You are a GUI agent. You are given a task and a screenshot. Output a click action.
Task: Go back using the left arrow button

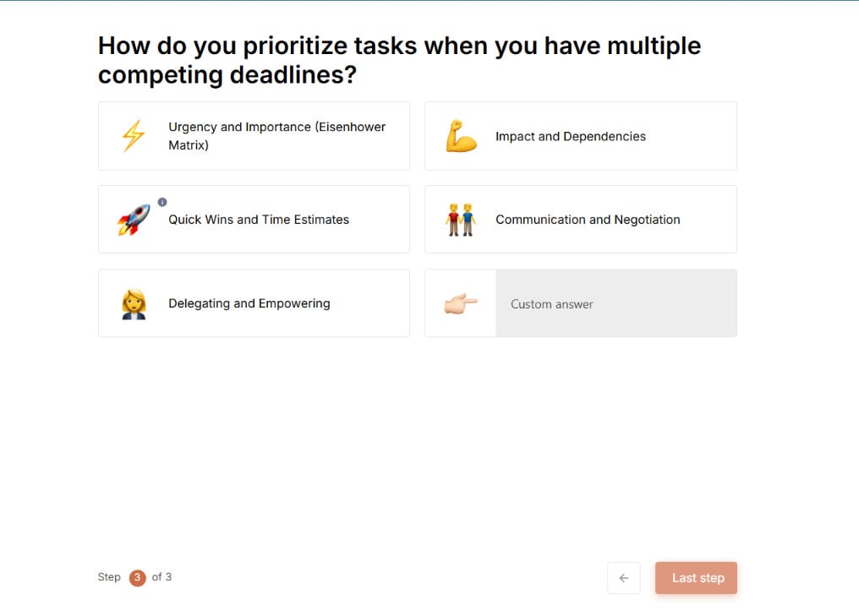(x=623, y=578)
